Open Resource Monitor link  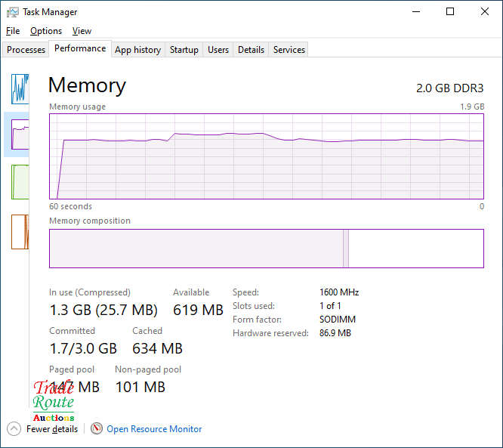[154, 429]
